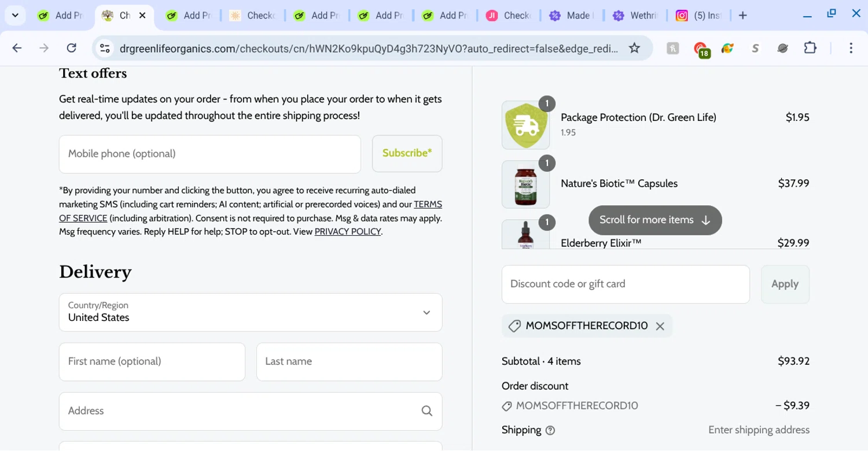Click the forward navigation arrow

coord(44,48)
